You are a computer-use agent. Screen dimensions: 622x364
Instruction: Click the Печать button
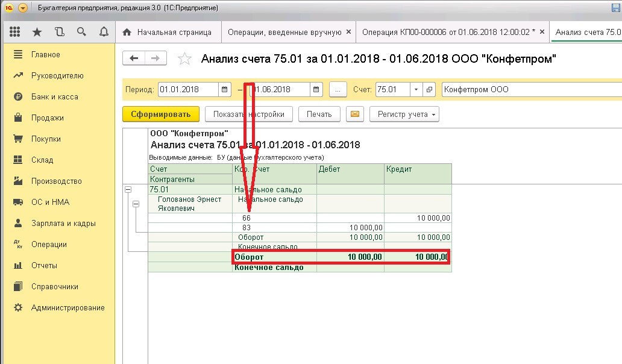319,114
